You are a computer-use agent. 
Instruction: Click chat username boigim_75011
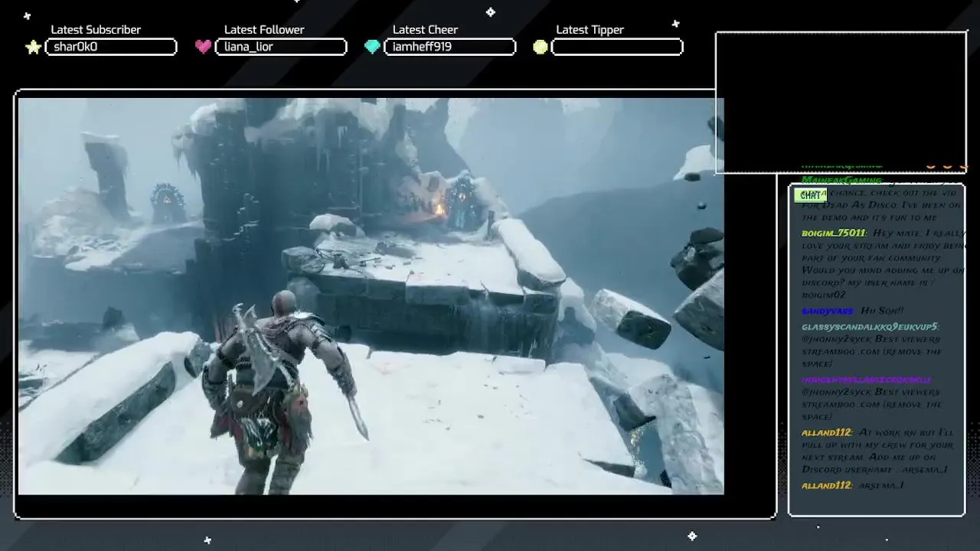pos(833,233)
